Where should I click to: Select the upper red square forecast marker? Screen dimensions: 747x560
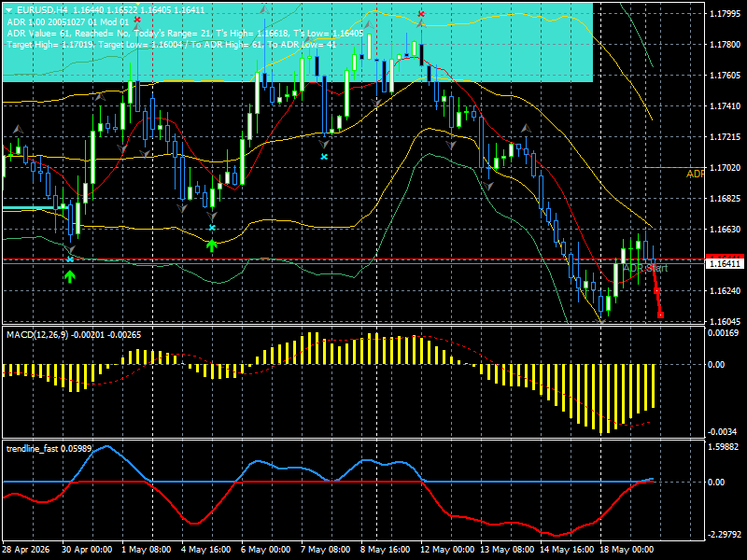[x=656, y=290]
